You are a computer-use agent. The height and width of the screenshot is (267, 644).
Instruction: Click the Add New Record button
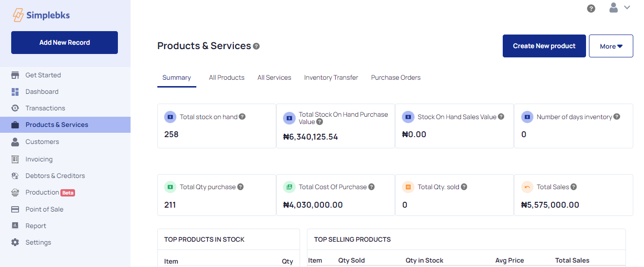tap(64, 42)
